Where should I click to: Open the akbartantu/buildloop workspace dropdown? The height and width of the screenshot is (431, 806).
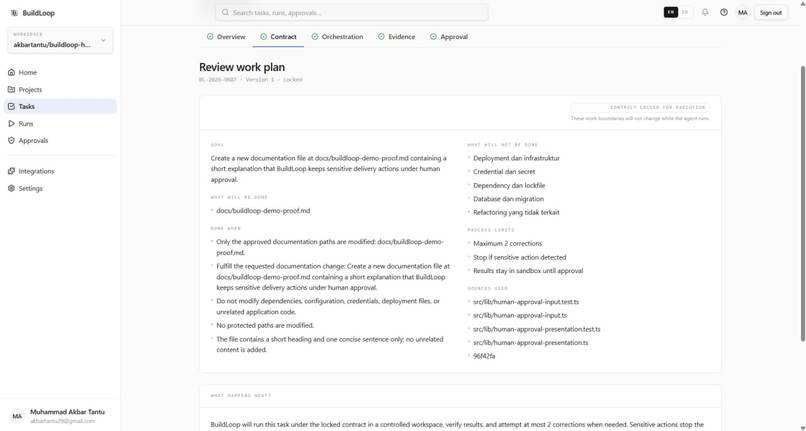pos(60,40)
